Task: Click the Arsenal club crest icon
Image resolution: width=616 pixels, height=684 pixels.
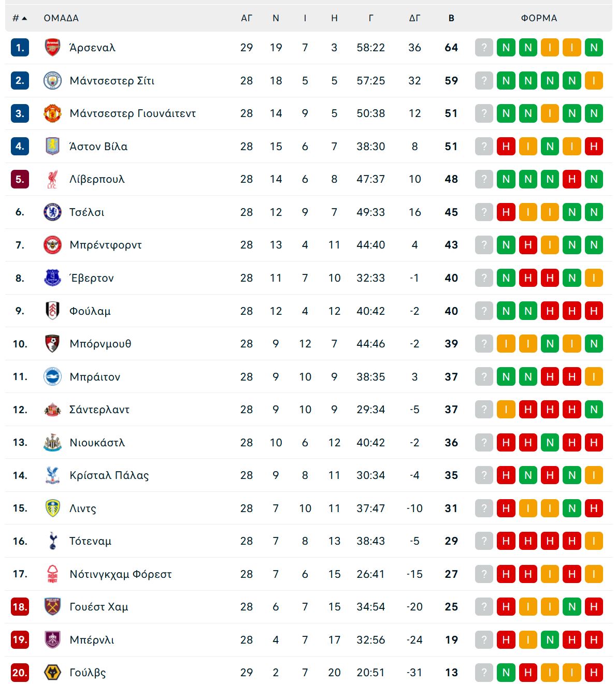Action: [x=52, y=48]
